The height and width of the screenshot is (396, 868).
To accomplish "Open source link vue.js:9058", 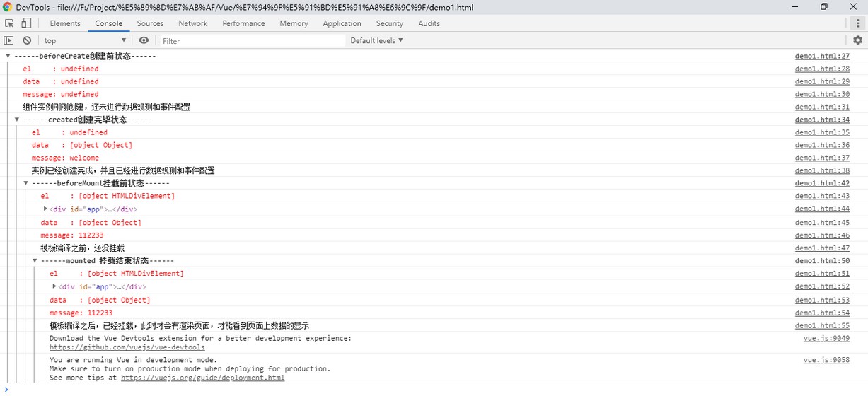I will (x=826, y=360).
